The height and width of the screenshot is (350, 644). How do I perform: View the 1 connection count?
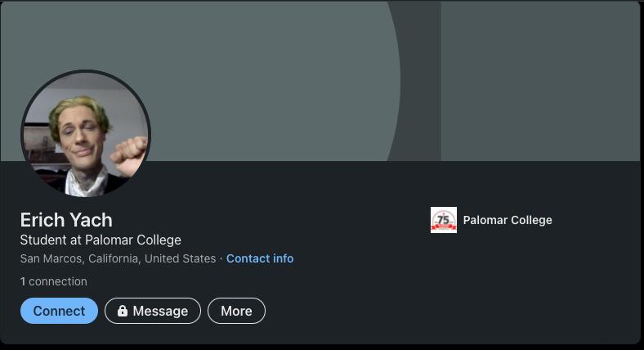click(x=54, y=281)
